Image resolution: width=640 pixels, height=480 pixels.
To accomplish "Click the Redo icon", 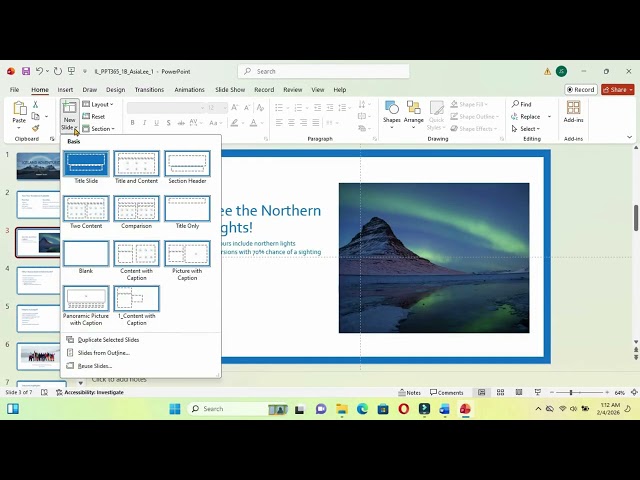I will pyautogui.click(x=58, y=71).
